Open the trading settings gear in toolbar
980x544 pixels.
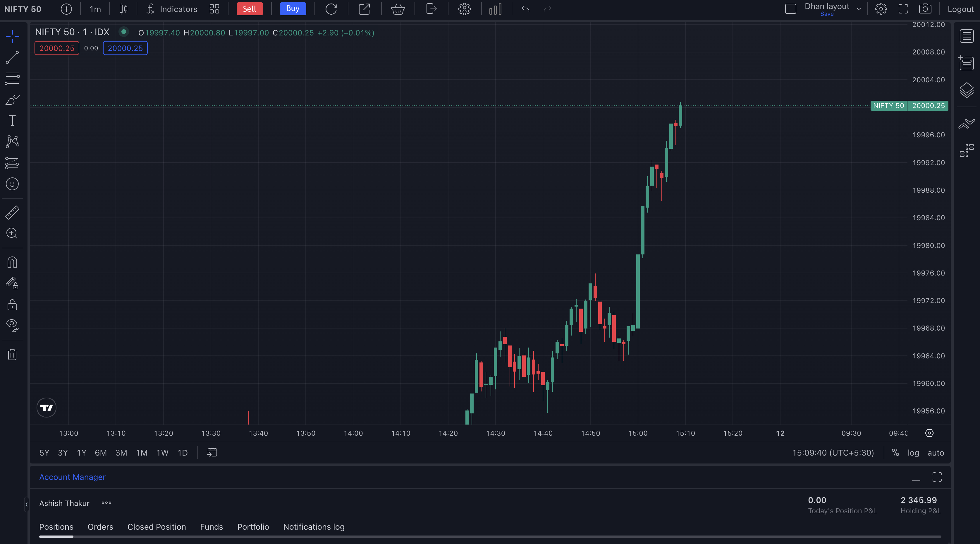tap(465, 9)
